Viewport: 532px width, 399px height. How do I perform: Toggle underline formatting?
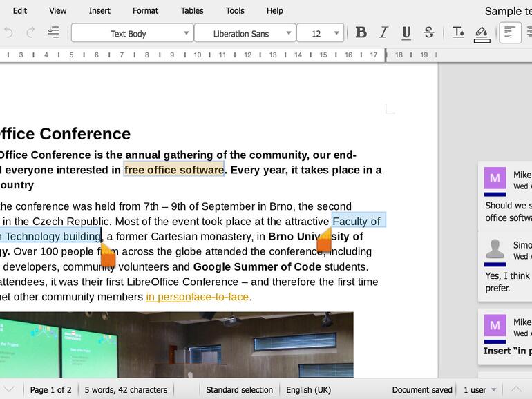(x=406, y=32)
